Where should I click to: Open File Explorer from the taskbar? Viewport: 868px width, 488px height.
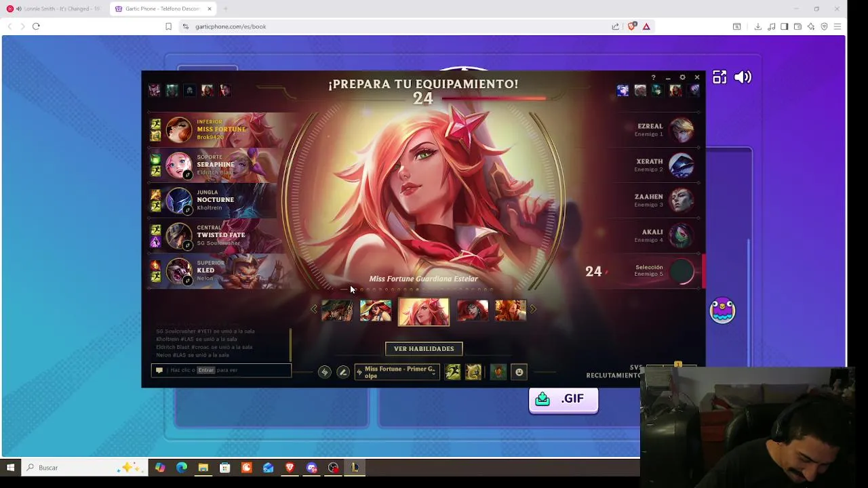[203, 468]
